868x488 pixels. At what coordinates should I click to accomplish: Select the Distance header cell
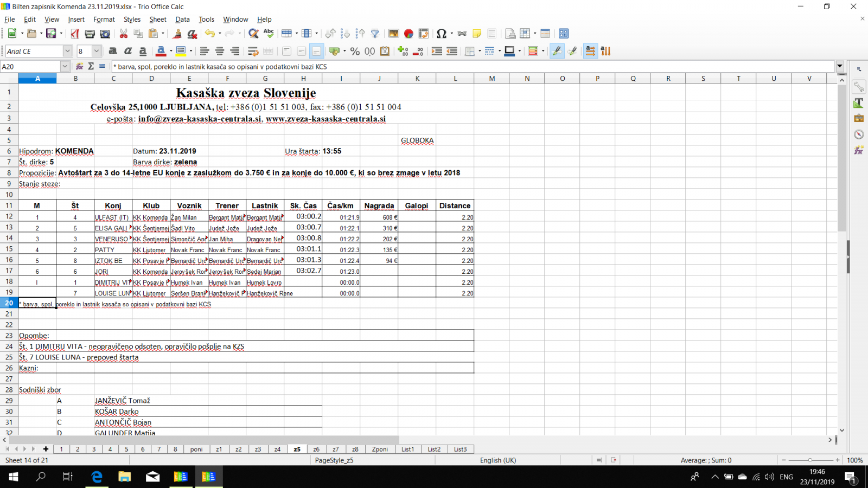point(455,206)
